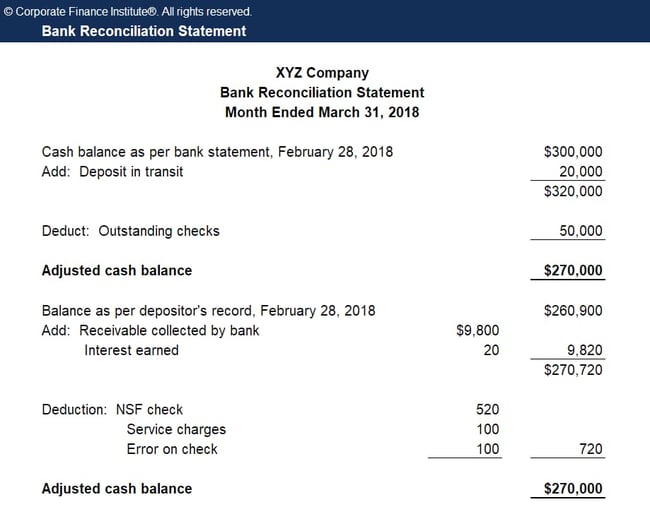Viewport: 650px width, 514px height.
Task: Click the Service charges label
Action: (176, 429)
